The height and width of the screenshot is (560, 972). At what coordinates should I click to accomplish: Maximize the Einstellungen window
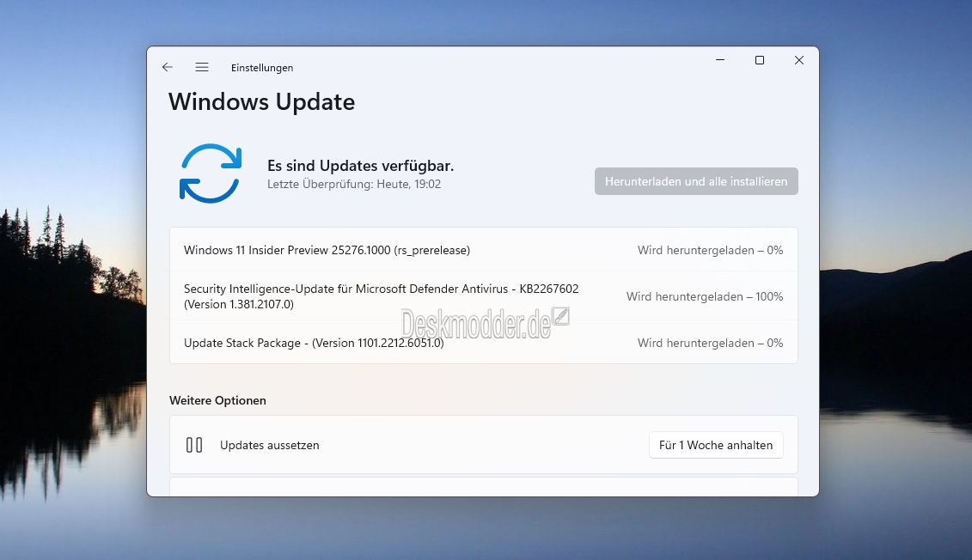[x=760, y=60]
